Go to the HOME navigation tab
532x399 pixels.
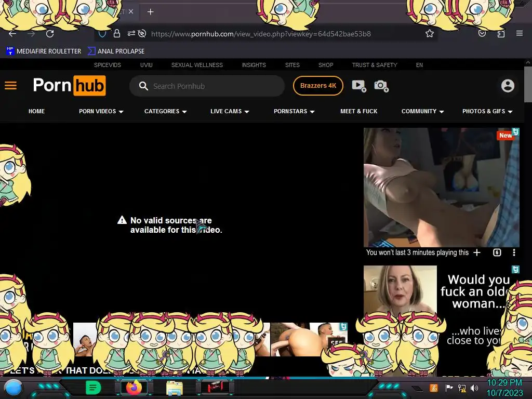pyautogui.click(x=37, y=111)
